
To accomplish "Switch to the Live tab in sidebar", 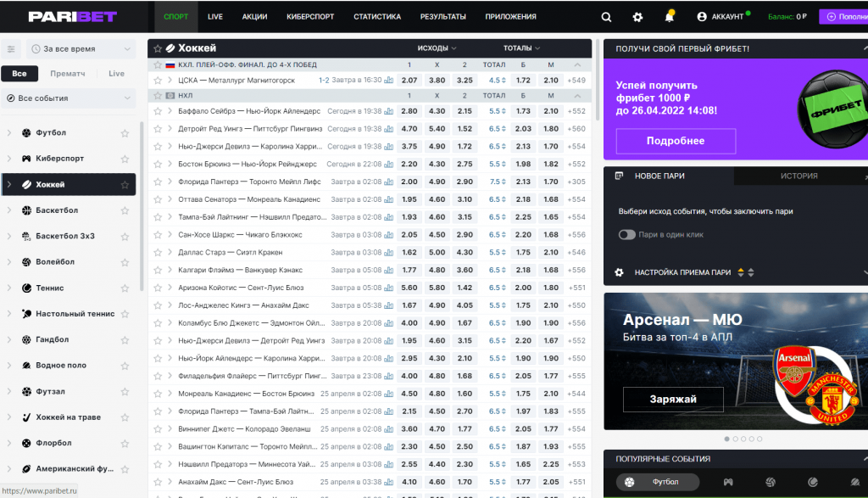I will pyautogui.click(x=116, y=74).
